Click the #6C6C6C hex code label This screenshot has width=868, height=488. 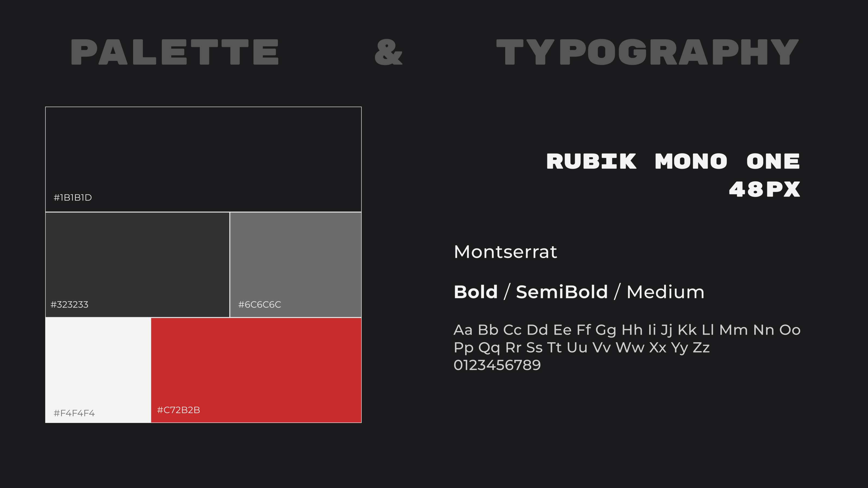[260, 305]
